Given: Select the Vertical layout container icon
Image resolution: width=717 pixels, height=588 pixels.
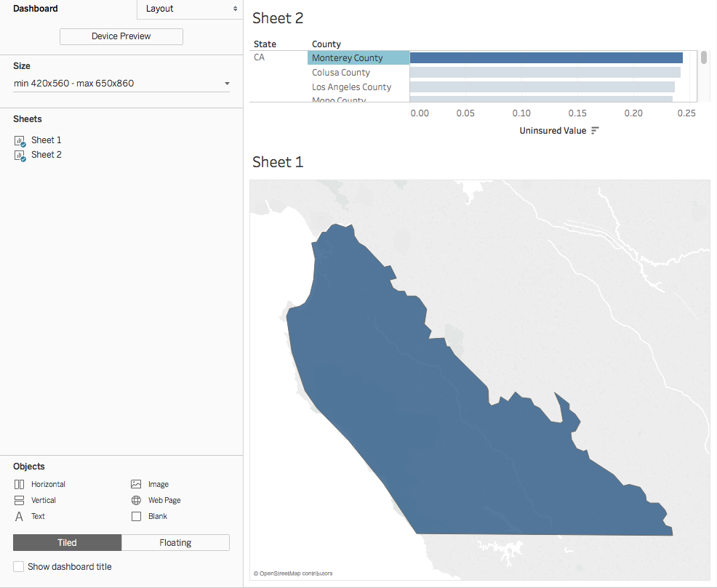Looking at the screenshot, I should [20, 500].
